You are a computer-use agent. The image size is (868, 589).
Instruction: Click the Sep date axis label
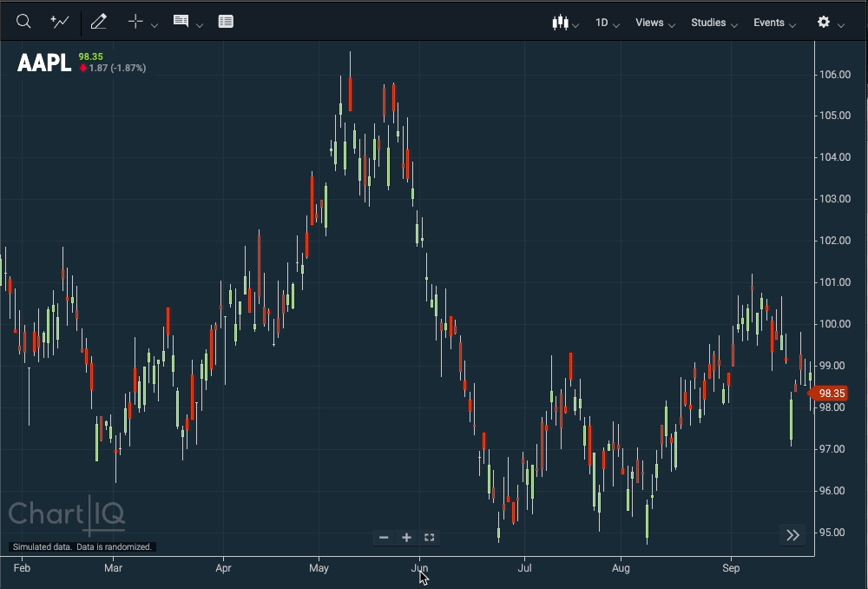(x=731, y=568)
